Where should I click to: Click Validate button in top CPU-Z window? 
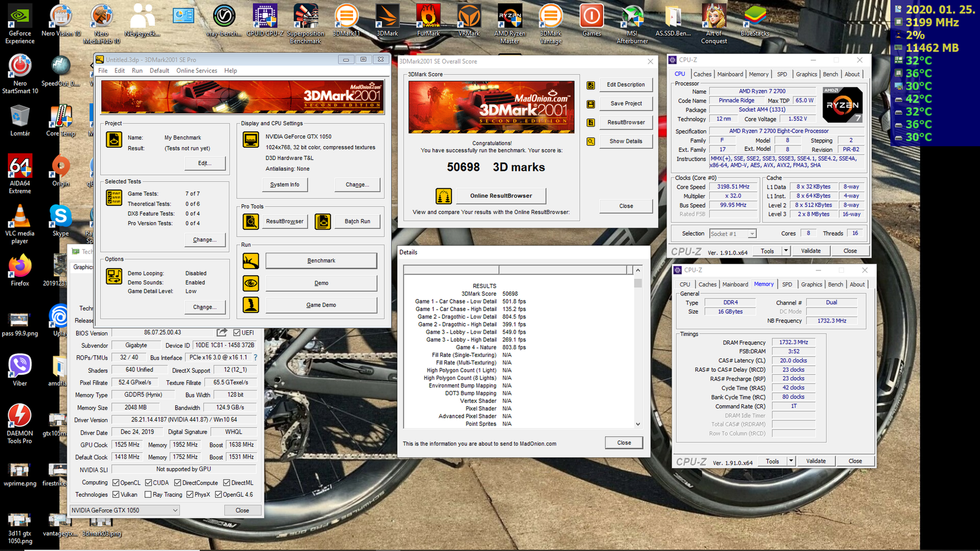pyautogui.click(x=811, y=251)
